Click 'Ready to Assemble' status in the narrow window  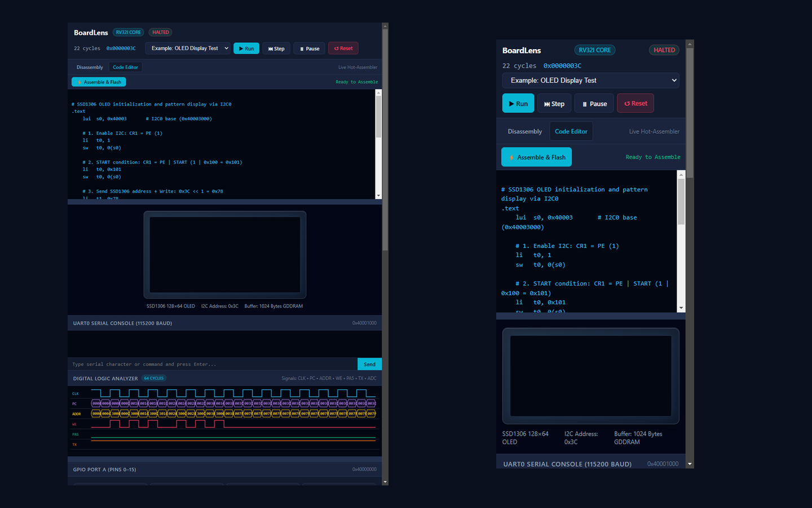point(653,157)
